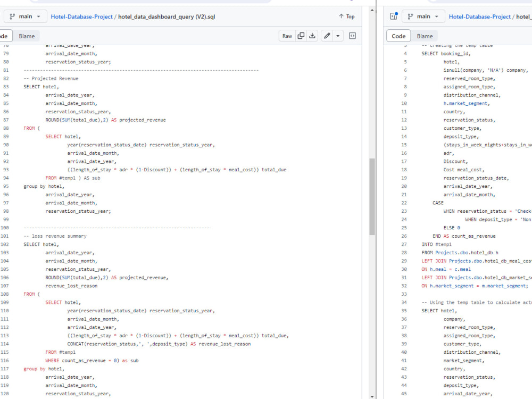Click 'Cost meal_cost,' on line 18
The image size is (532, 399).
pos(463,170)
